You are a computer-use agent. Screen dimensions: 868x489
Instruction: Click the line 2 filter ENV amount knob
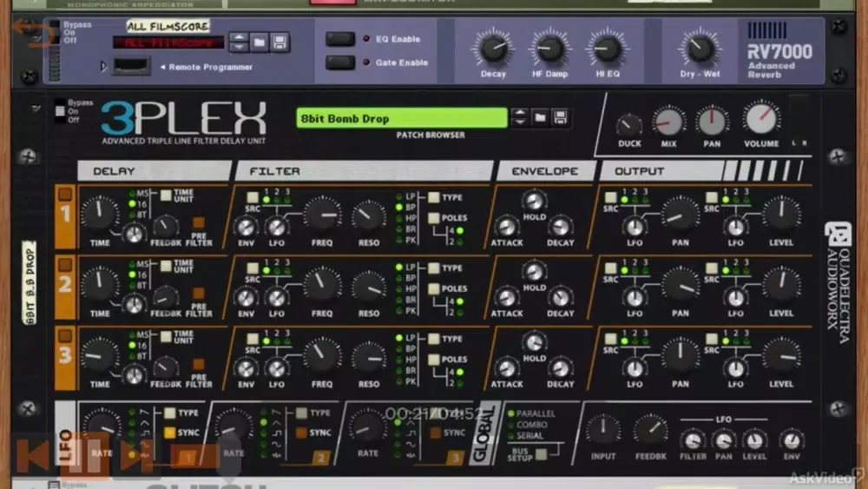pyautogui.click(x=246, y=298)
